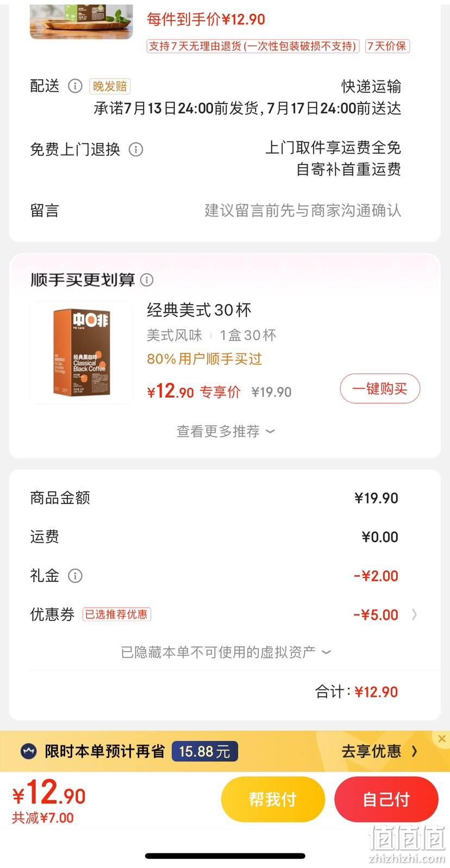Open 去享优惠 arrow

(x=415, y=752)
